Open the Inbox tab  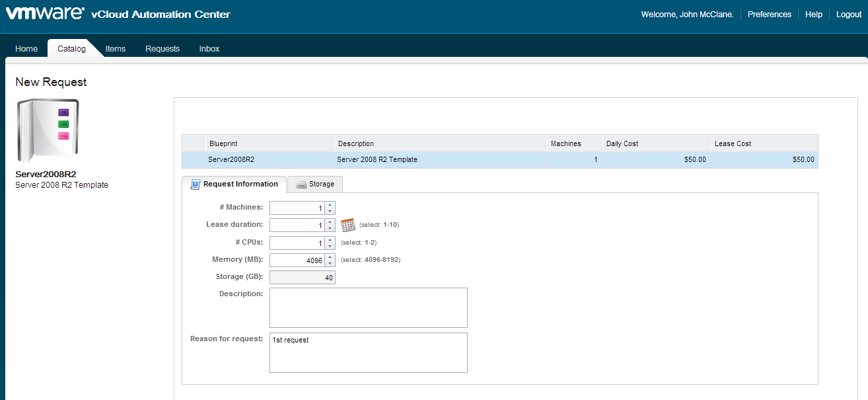(x=209, y=49)
